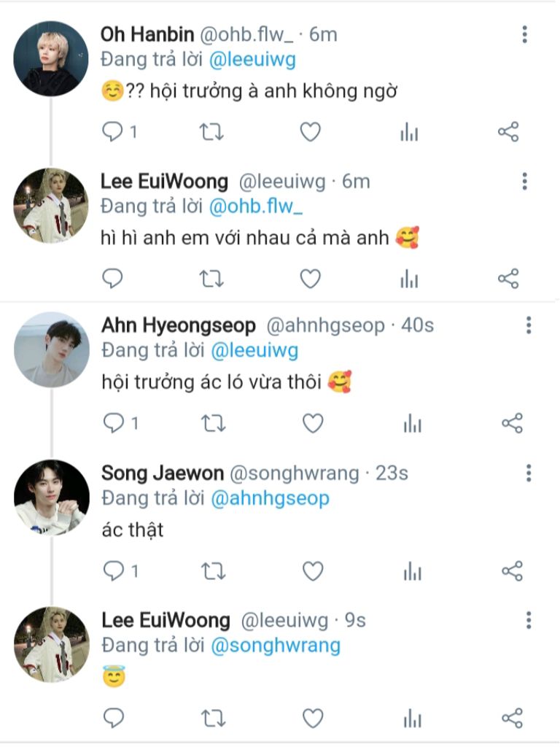Open more options on Ahn Hyeongseop's tweet
Image resolution: width=560 pixels, height=747 pixels.
click(x=529, y=325)
